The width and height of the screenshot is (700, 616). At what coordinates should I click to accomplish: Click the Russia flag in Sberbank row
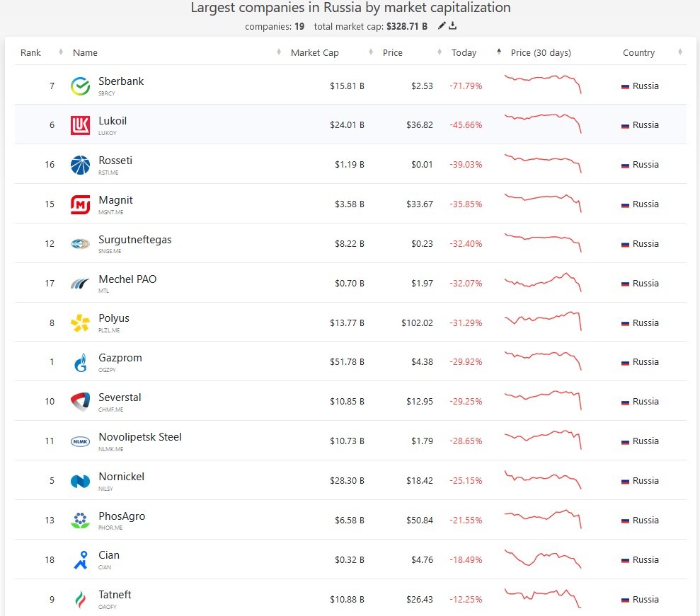pyautogui.click(x=625, y=86)
